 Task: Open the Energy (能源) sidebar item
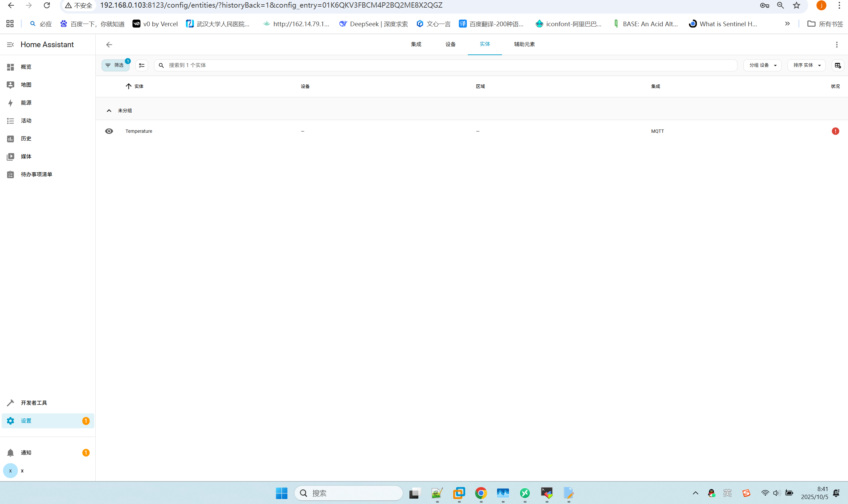coord(26,103)
